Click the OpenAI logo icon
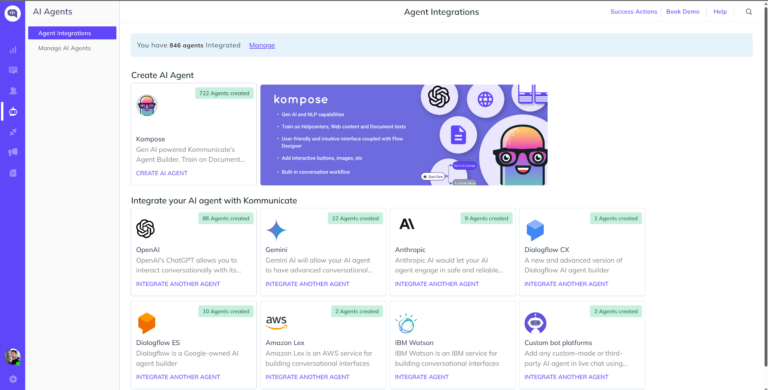Image resolution: width=768 pixels, height=390 pixels. pos(145,229)
